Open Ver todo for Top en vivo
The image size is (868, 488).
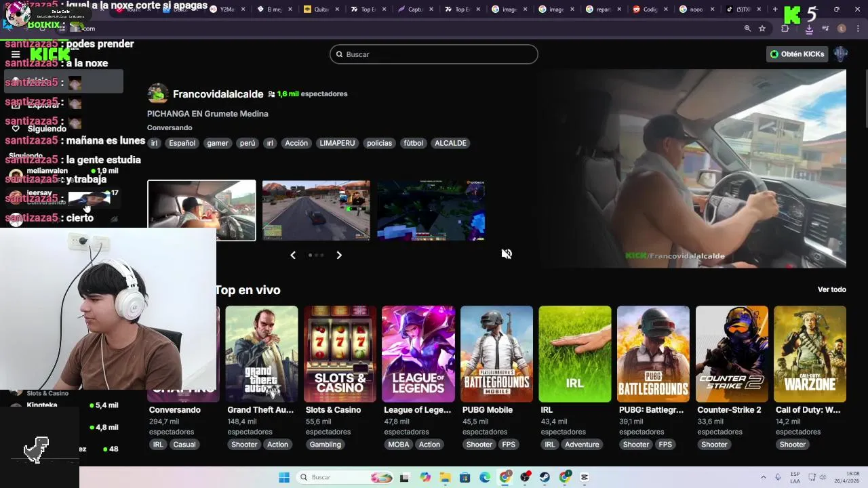point(831,289)
